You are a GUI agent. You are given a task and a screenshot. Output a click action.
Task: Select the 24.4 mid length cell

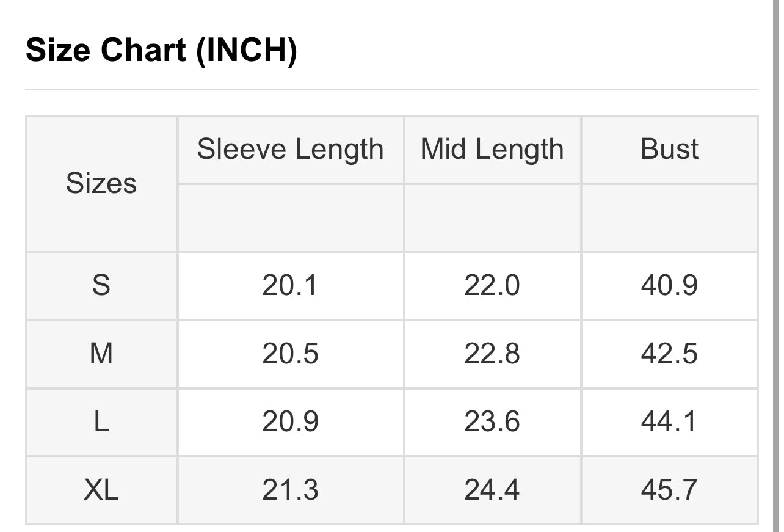tap(492, 490)
